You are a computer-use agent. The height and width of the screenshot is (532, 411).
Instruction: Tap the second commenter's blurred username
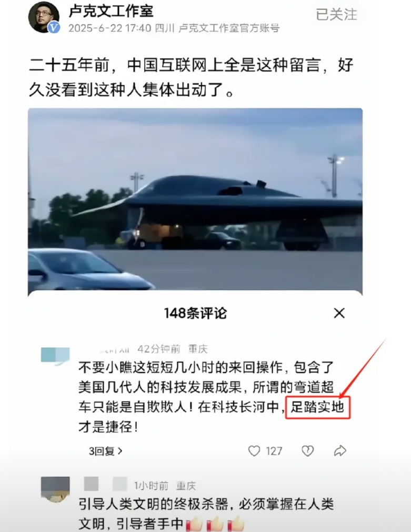pyautogui.click(x=105, y=484)
